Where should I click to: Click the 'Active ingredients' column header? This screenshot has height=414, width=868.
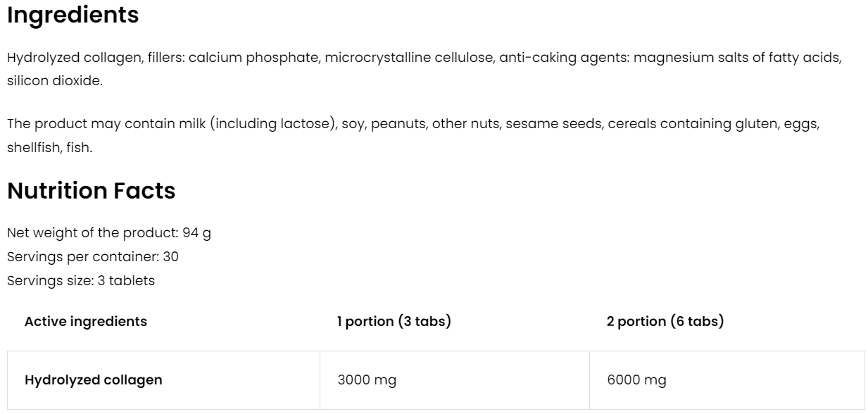click(85, 322)
